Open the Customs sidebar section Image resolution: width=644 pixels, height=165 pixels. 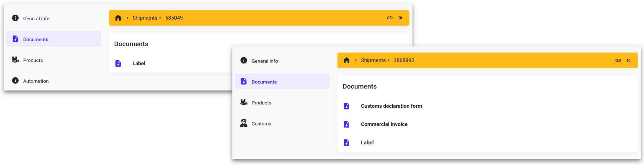pos(261,124)
